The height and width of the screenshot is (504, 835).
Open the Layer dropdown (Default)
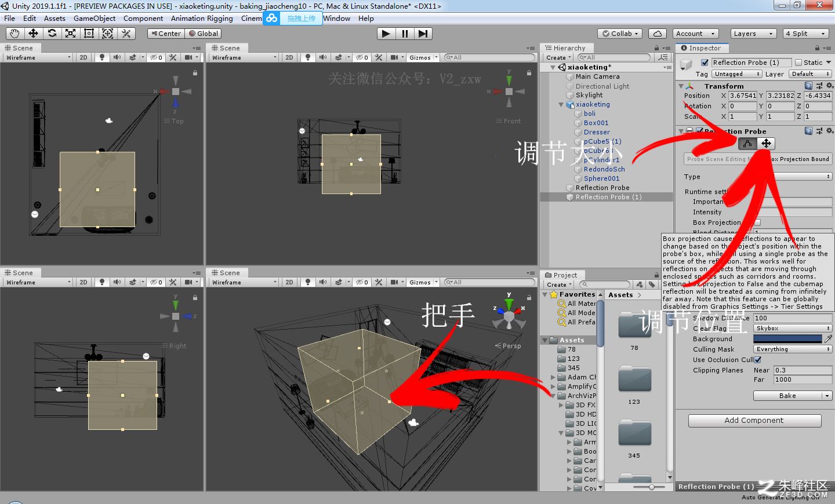[810, 74]
